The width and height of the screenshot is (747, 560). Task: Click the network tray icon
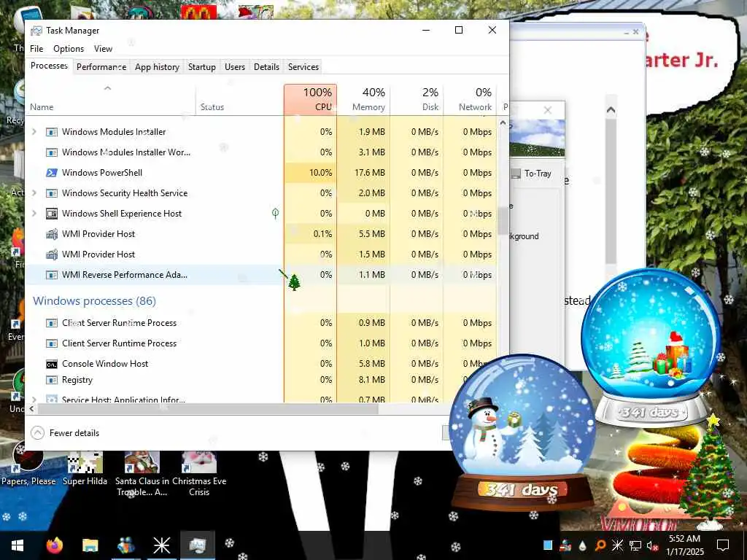[635, 545]
